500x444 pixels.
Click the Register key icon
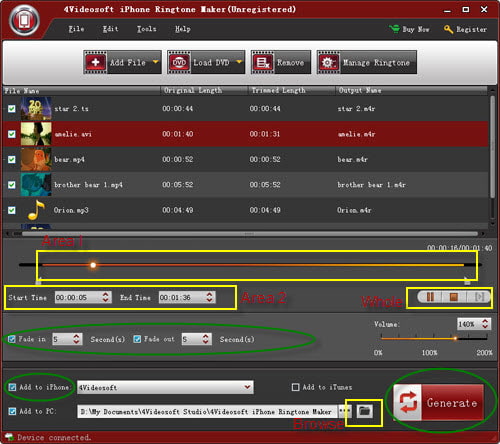click(448, 29)
